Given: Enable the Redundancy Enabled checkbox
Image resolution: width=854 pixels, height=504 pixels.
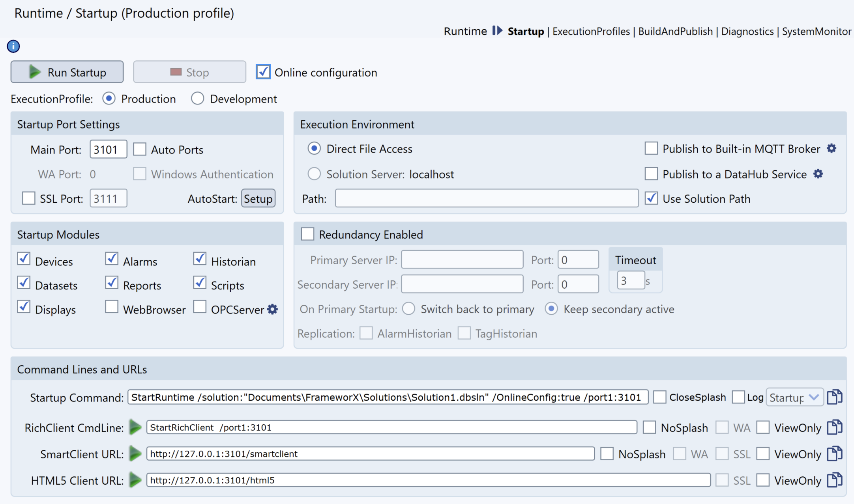Looking at the screenshot, I should point(307,234).
